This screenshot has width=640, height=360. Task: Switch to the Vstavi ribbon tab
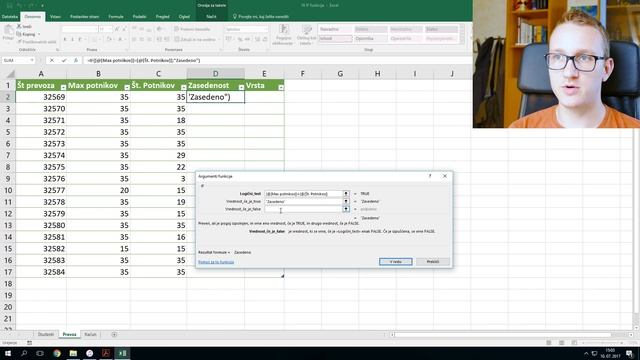[x=55, y=17]
